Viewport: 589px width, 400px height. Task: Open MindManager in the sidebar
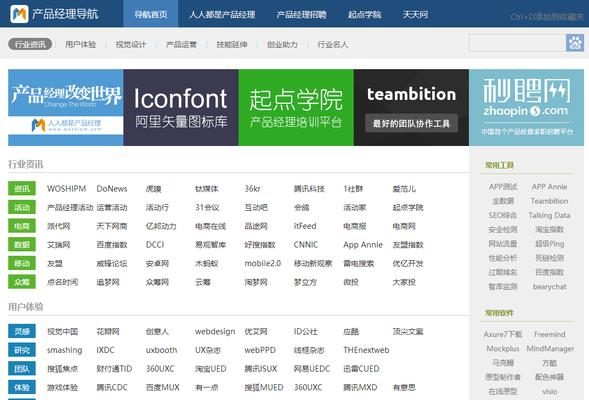[550, 349]
